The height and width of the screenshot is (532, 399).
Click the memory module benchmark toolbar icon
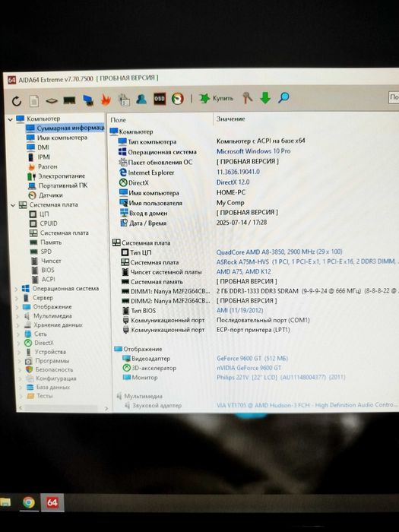[x=70, y=100]
